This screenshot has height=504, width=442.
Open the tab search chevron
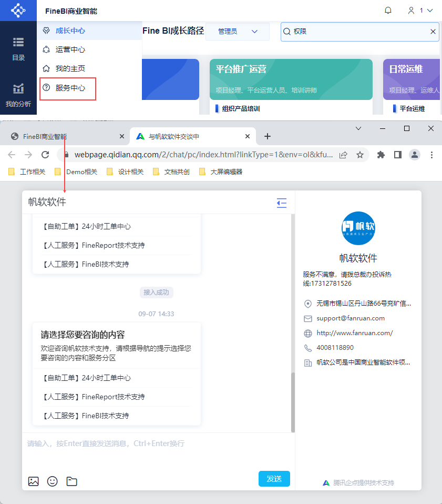coord(358,128)
